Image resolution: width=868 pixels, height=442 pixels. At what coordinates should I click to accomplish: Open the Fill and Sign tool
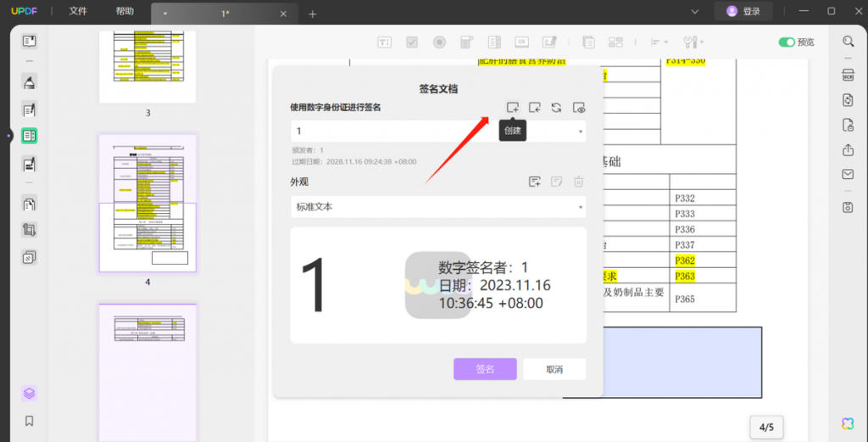[30, 164]
